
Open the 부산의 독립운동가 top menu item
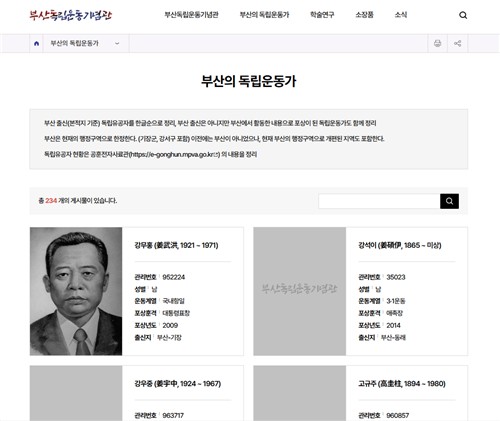264,15
